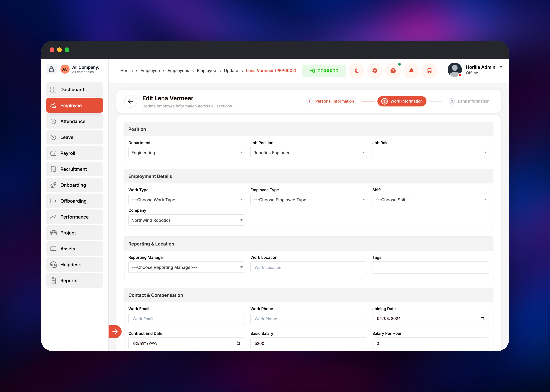Open the Employee menu label in the sidebar
This screenshot has width=550, height=392.
pyautogui.click(x=71, y=105)
